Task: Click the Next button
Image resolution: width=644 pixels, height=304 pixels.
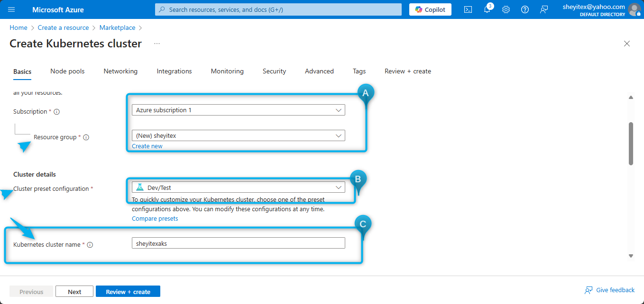Action: [74, 291]
